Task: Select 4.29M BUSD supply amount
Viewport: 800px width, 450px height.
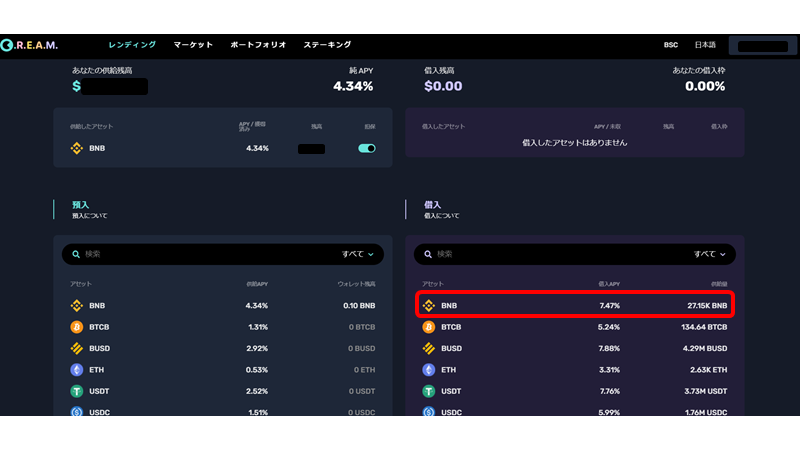Action: (x=705, y=348)
